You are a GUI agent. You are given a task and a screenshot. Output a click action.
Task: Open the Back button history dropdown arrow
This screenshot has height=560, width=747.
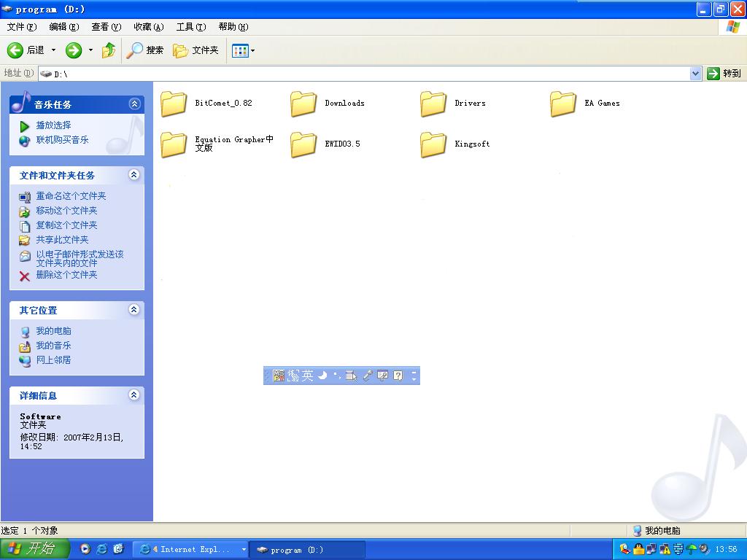(x=53, y=50)
